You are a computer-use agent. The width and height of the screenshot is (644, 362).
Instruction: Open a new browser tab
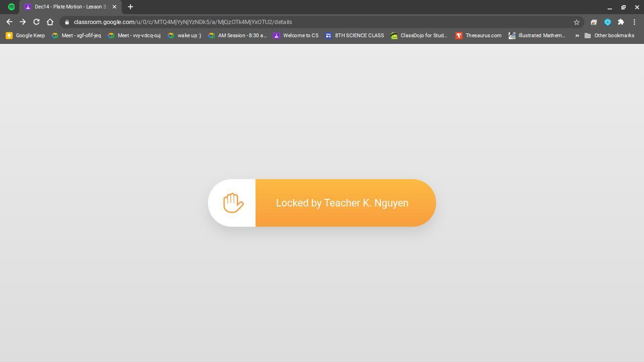(131, 7)
